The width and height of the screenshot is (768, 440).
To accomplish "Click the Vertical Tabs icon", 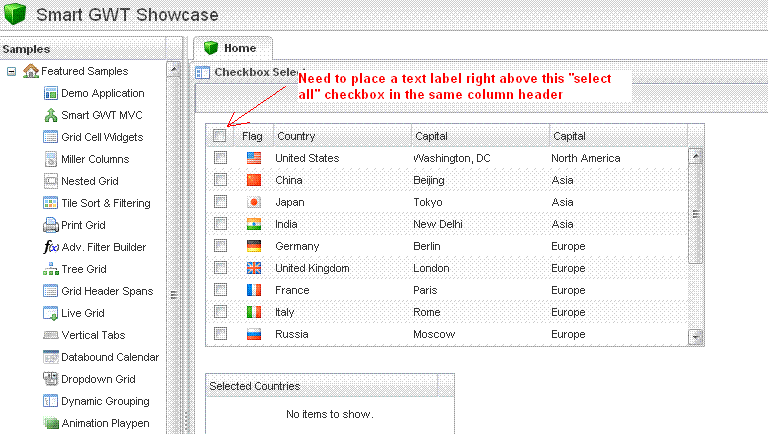I will coord(51,335).
